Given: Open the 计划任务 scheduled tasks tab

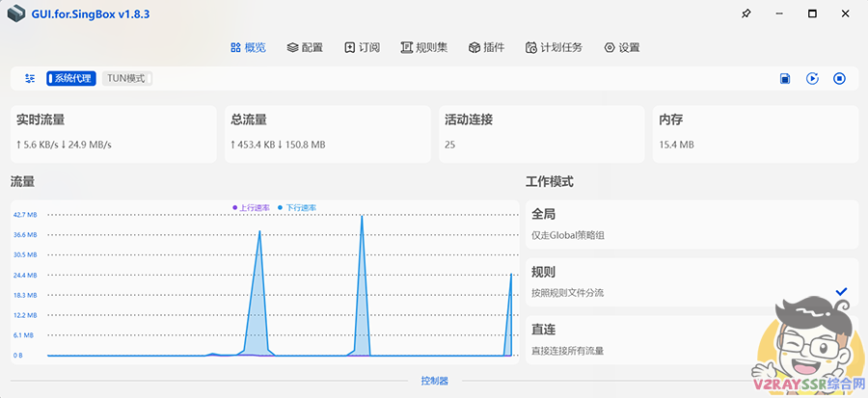Looking at the screenshot, I should click(x=554, y=47).
